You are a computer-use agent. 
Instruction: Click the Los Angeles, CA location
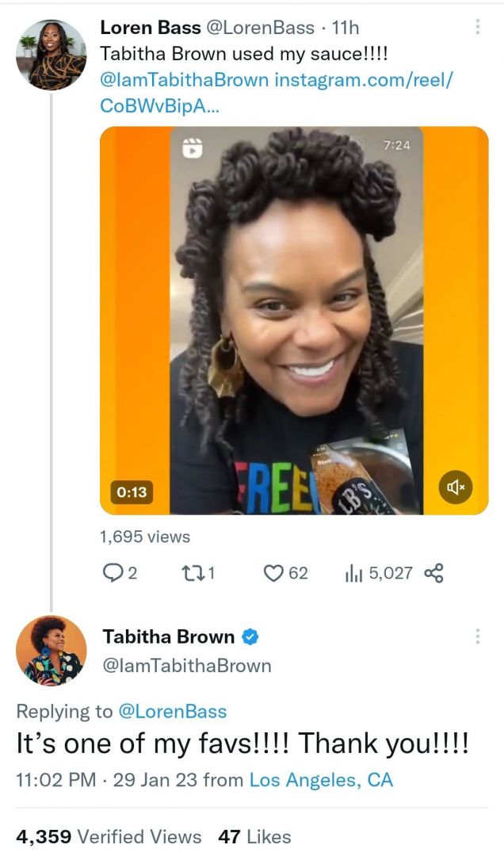321,780
